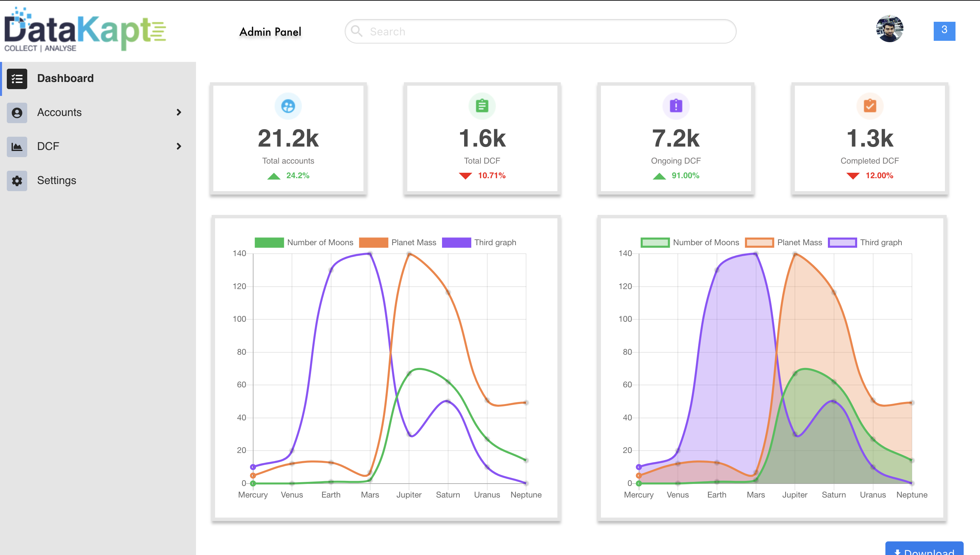The height and width of the screenshot is (555, 980).
Task: Click the 12.00% change figure
Action: pyautogui.click(x=879, y=175)
